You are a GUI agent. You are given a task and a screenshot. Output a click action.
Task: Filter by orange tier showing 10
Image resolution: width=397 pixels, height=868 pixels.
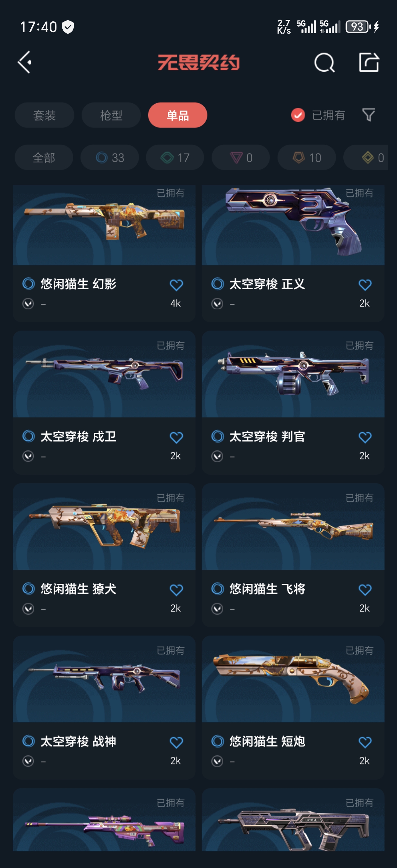(x=307, y=157)
